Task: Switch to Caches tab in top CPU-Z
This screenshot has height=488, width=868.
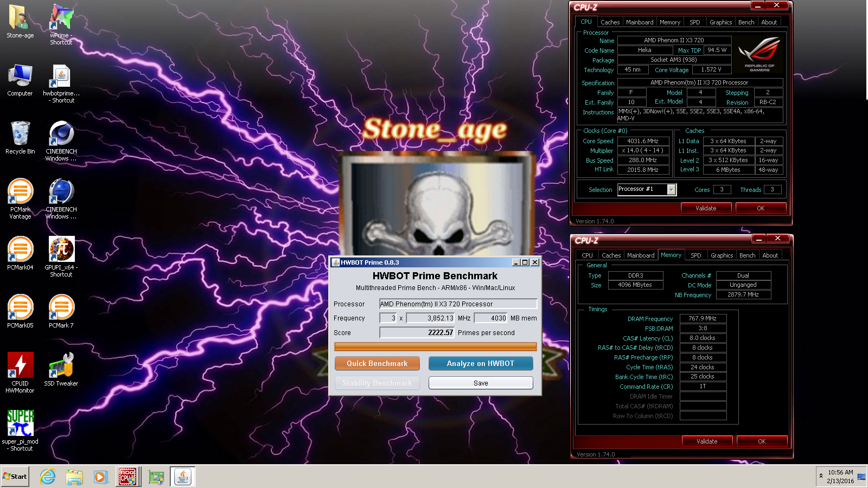Action: [x=610, y=22]
